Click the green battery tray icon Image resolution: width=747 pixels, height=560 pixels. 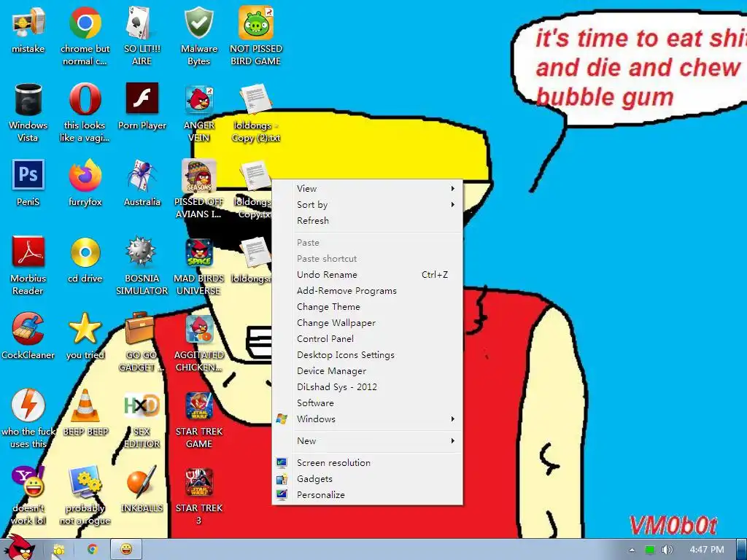pos(649,550)
